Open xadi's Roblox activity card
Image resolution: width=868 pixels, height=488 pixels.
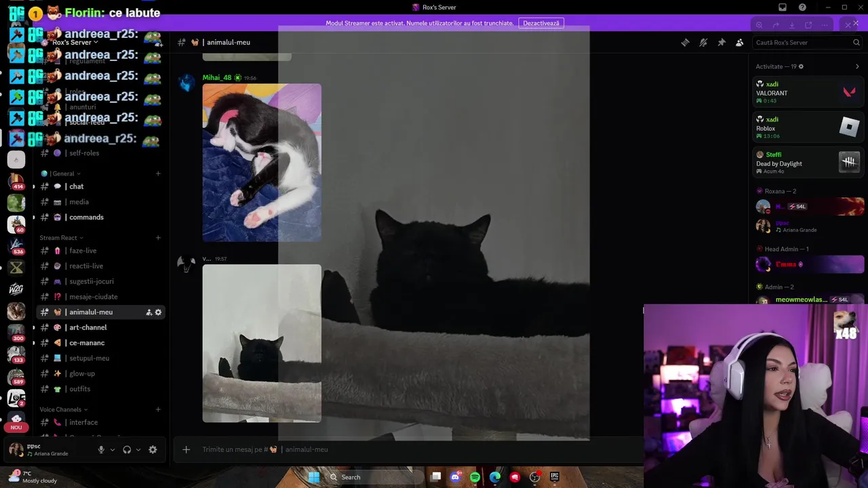click(x=808, y=127)
